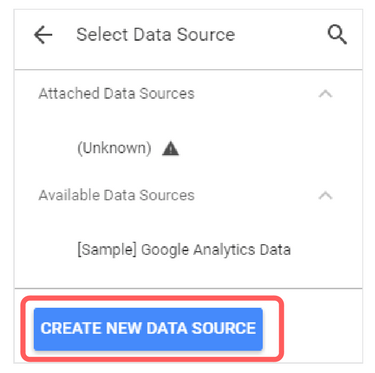This screenshot has width=375, height=373.
Task: Toggle the Available section up-caret
Action: click(325, 195)
